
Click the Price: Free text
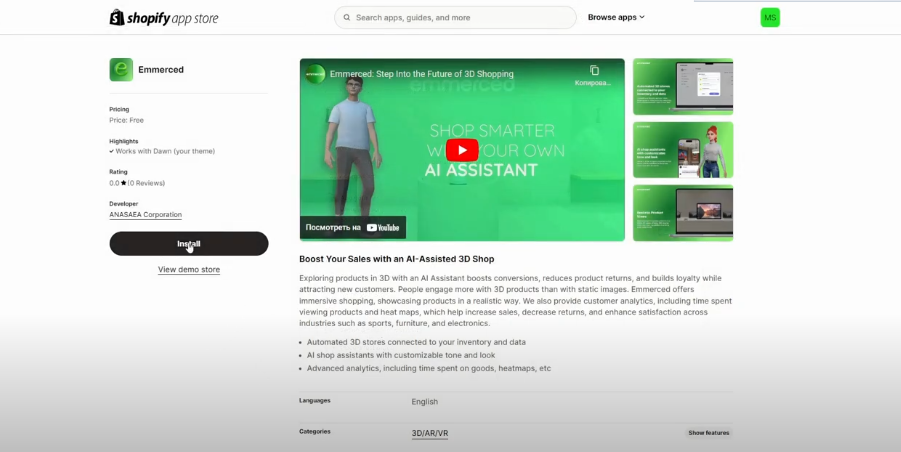tap(126, 120)
